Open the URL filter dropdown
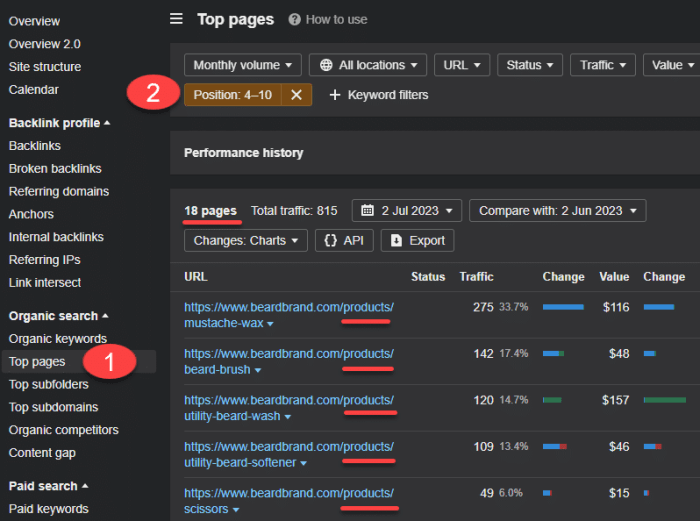This screenshot has height=521, width=700. (462, 65)
